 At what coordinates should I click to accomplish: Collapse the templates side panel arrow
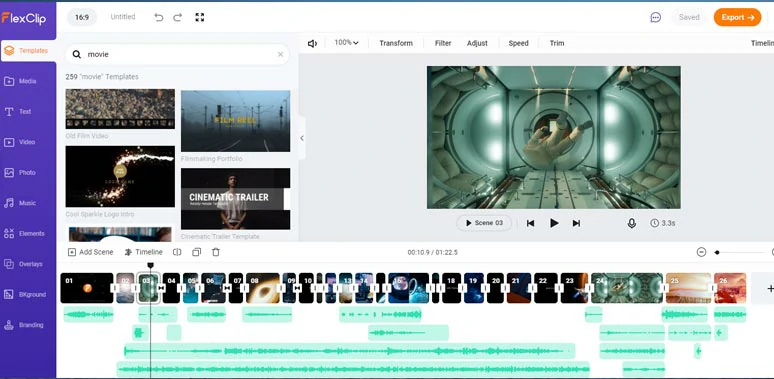pos(302,138)
